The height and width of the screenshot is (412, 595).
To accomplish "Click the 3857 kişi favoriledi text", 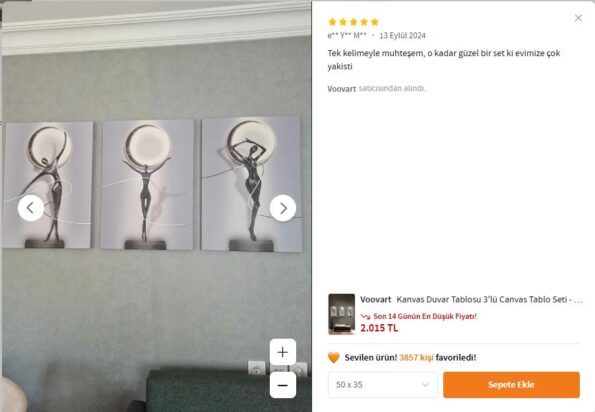I will point(438,357).
